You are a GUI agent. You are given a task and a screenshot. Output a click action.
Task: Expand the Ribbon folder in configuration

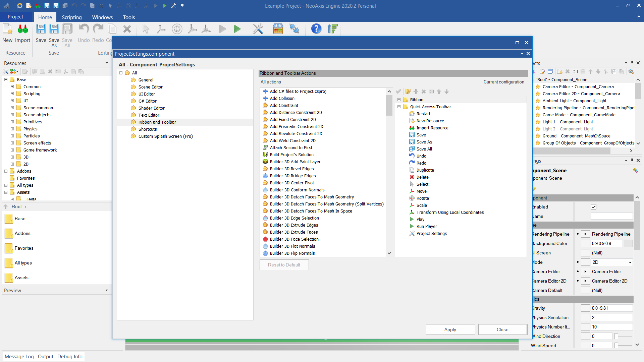tap(399, 100)
